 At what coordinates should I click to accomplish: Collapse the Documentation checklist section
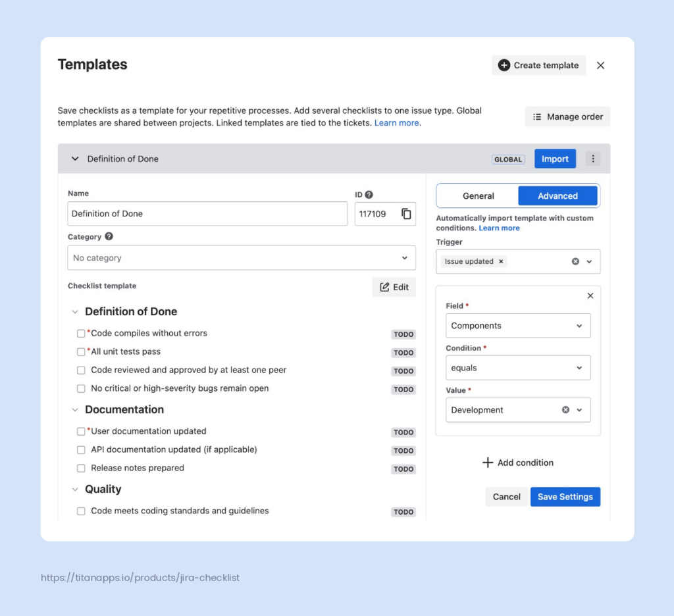pyautogui.click(x=75, y=410)
